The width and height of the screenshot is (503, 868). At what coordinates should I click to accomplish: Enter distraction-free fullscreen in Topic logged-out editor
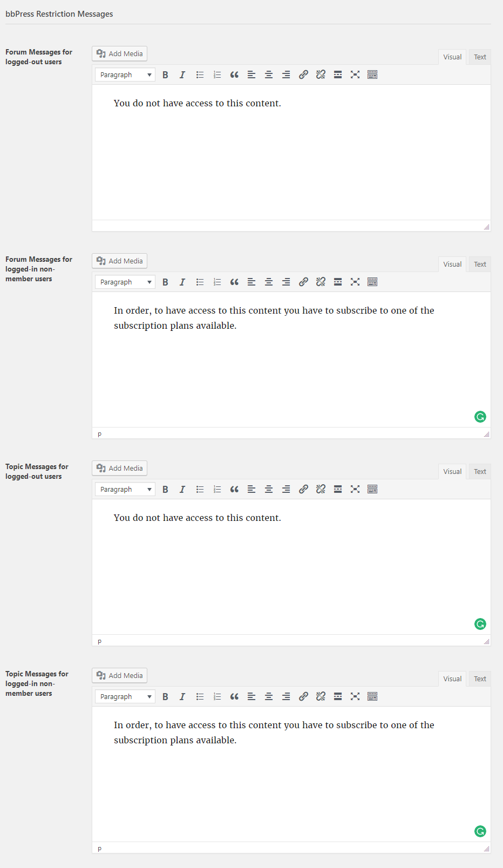click(x=355, y=490)
